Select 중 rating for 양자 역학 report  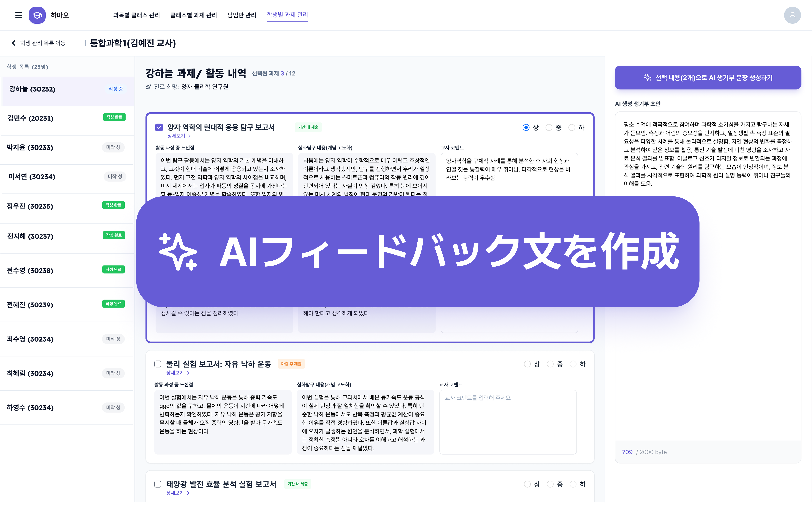549,127
